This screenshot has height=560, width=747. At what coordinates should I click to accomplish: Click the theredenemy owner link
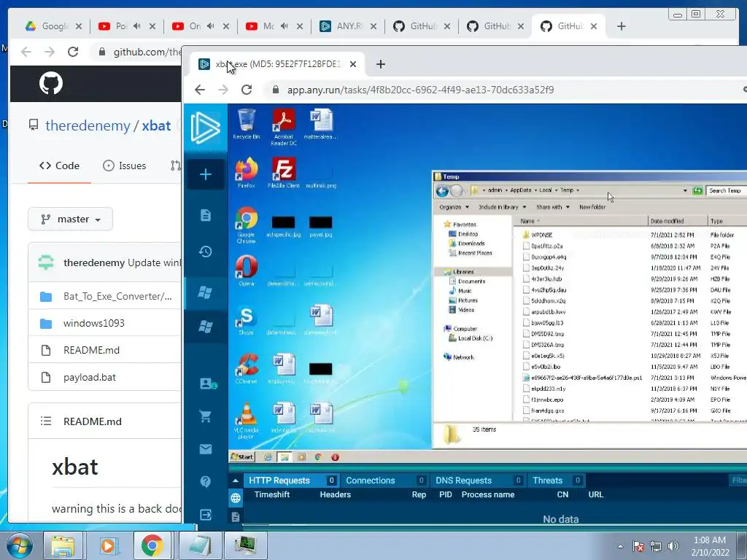tap(88, 125)
